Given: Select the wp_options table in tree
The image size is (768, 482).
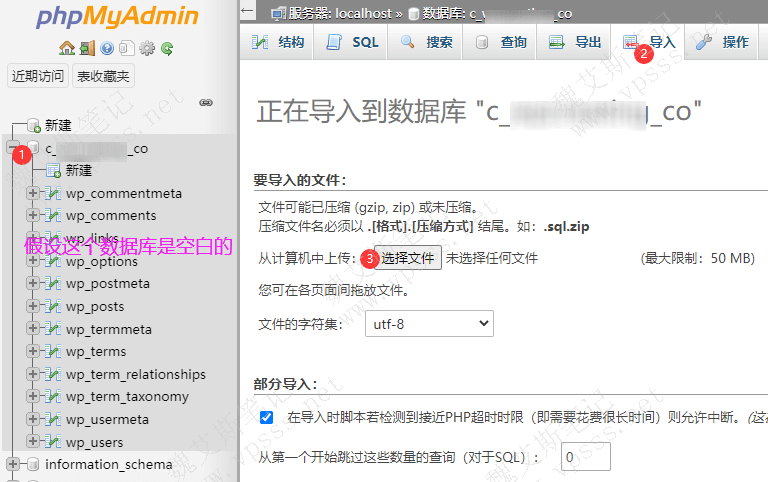Looking at the screenshot, I should pyautogui.click(x=101, y=262).
